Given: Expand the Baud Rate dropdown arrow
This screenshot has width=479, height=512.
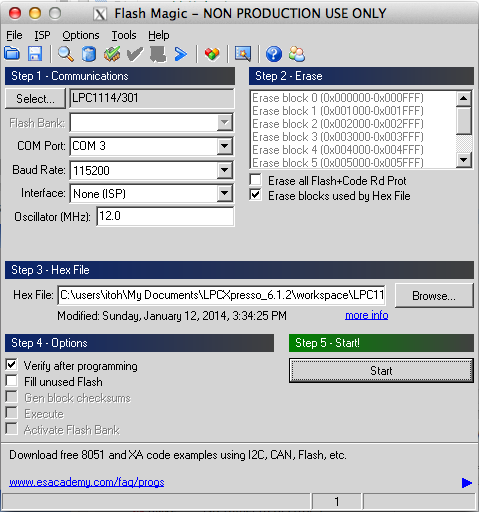Looking at the screenshot, I should coord(225,170).
